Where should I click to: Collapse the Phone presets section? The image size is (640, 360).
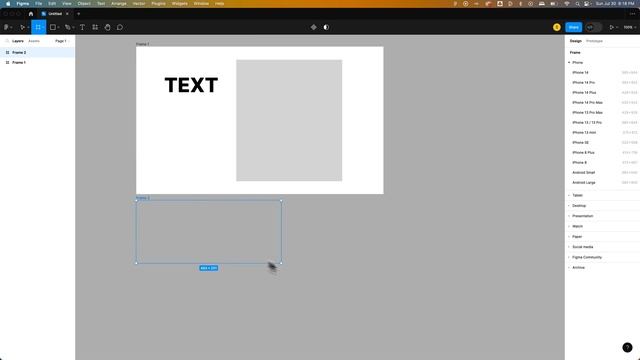pyautogui.click(x=569, y=62)
